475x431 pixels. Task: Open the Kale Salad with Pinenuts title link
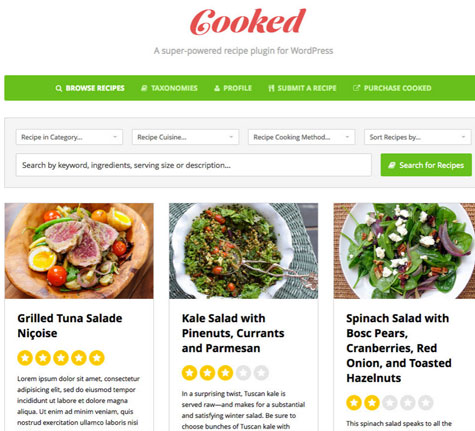tap(233, 333)
